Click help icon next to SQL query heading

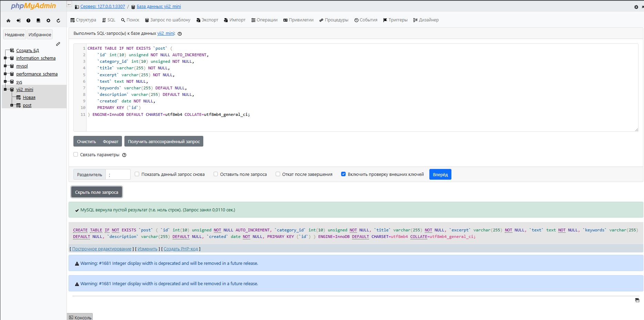[x=180, y=34]
